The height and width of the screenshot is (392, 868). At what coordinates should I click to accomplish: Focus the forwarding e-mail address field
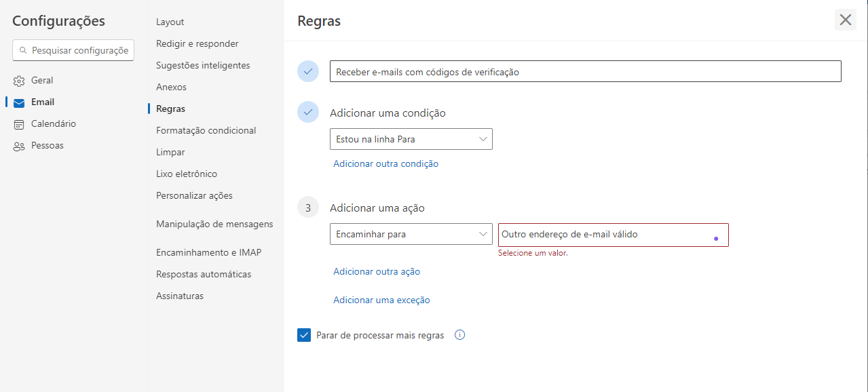[604, 235]
